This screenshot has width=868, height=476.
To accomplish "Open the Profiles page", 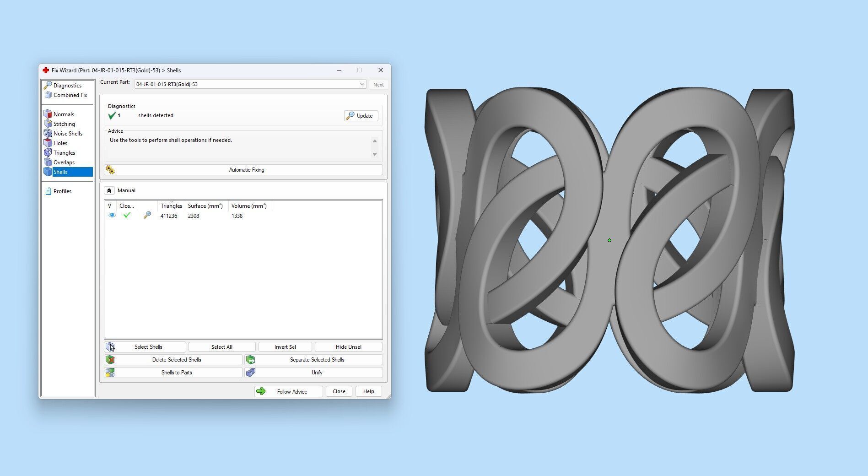I will coord(58,191).
